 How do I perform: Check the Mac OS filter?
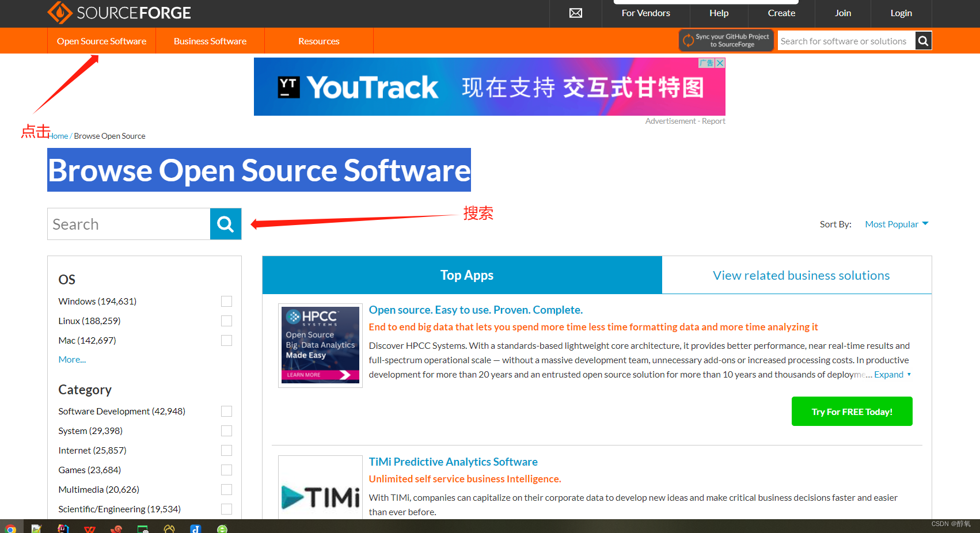coord(227,341)
